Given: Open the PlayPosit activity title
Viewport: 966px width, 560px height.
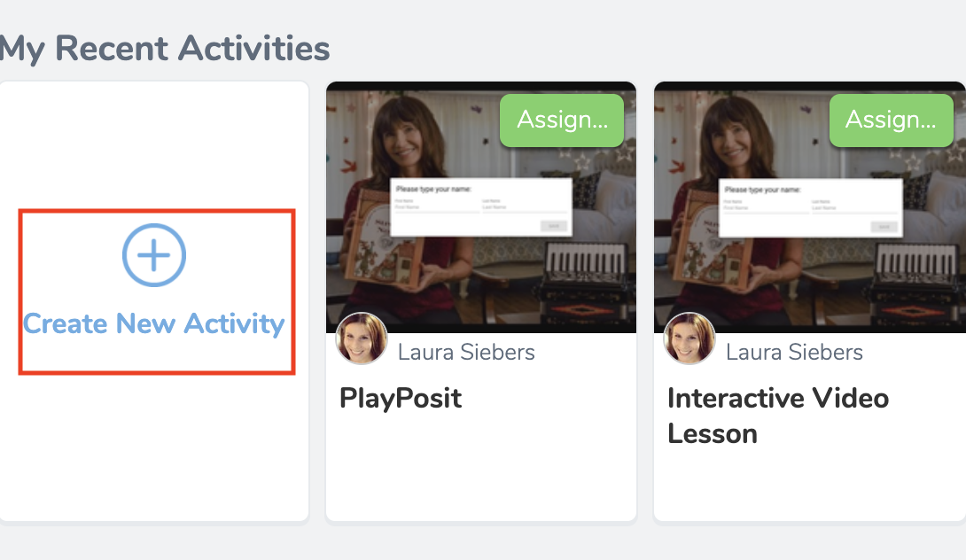Looking at the screenshot, I should coord(401,399).
